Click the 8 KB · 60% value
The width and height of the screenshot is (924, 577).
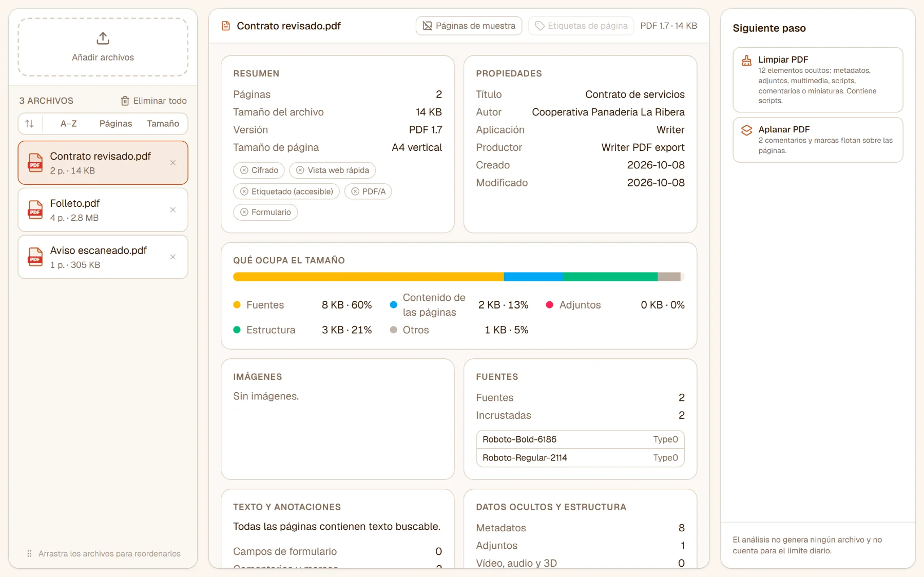click(x=346, y=304)
